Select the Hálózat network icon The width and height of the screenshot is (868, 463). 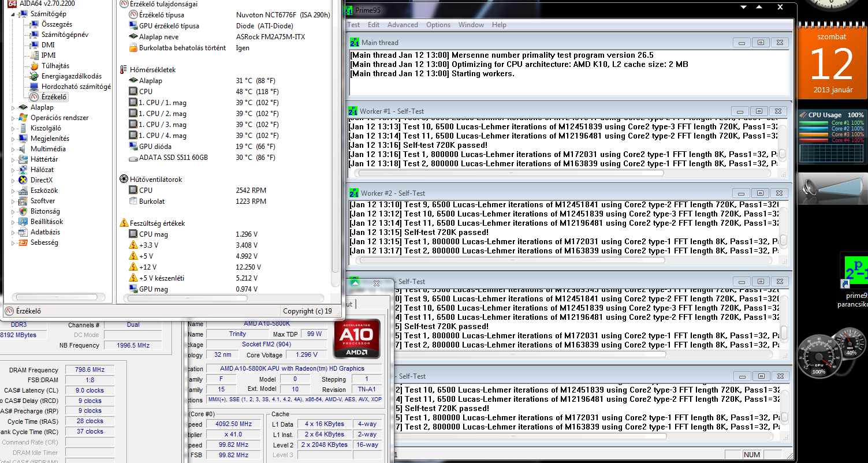click(23, 170)
